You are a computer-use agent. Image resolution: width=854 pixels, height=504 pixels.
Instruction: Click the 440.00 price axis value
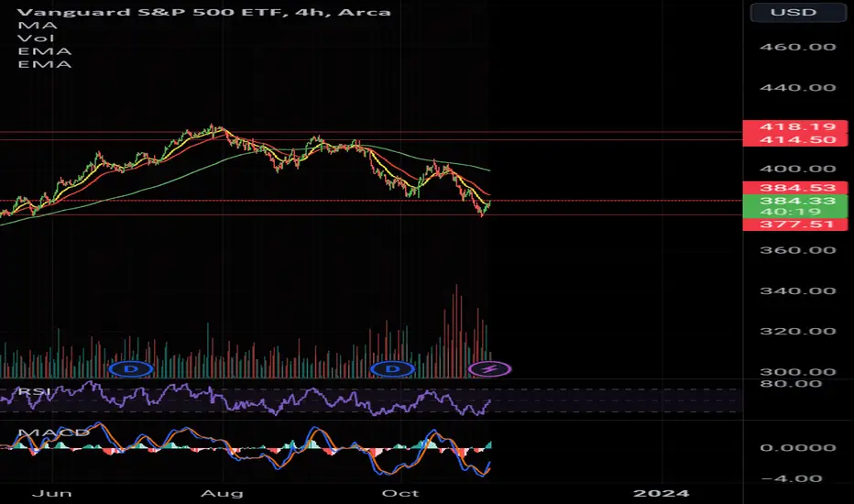point(798,87)
